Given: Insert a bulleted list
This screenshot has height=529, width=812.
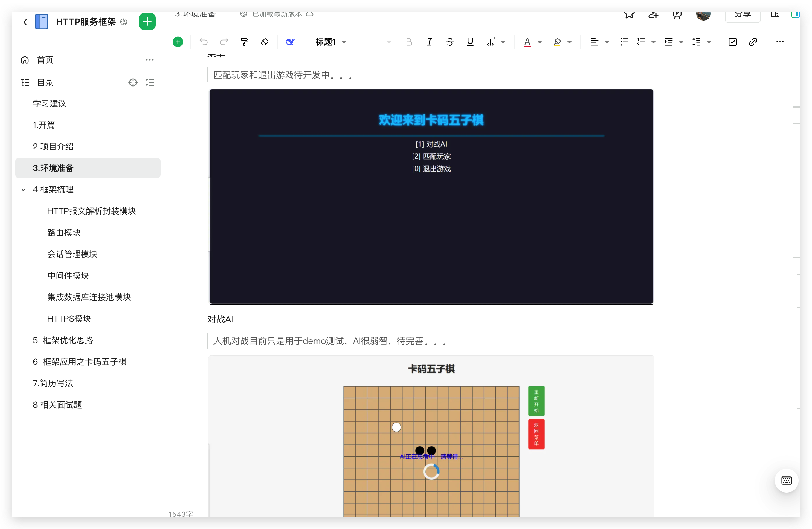Looking at the screenshot, I should coord(624,42).
